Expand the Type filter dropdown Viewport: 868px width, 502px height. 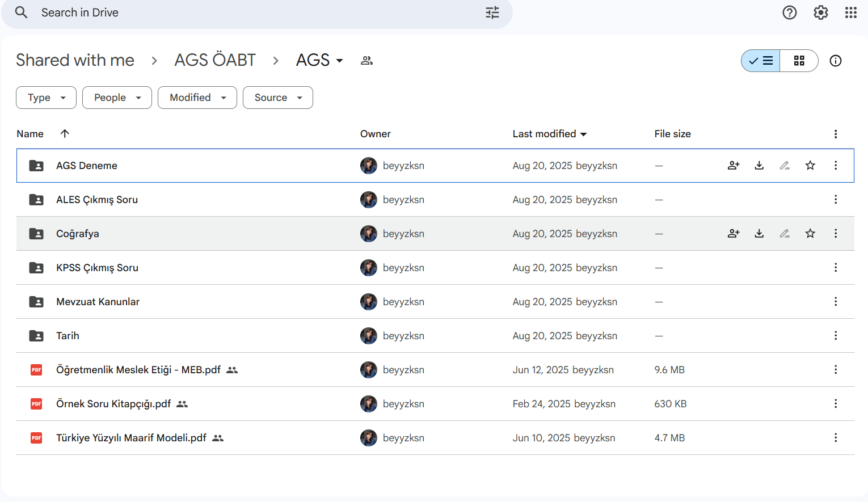pyautogui.click(x=47, y=98)
